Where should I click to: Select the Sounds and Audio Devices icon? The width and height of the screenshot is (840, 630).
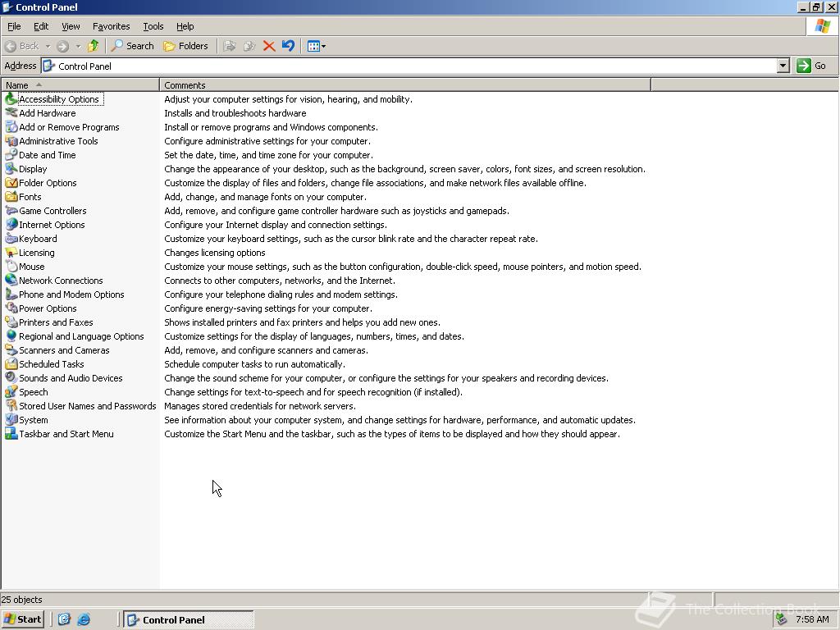[x=11, y=377]
